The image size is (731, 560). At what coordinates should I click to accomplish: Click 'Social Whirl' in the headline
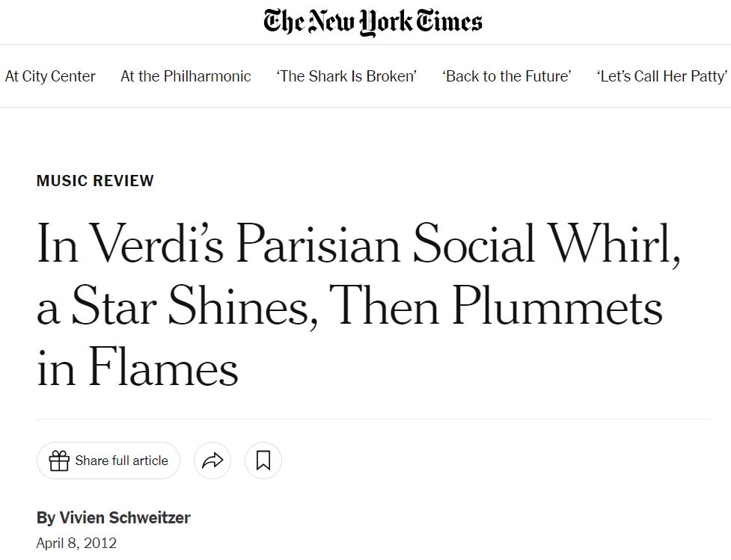click(546, 244)
